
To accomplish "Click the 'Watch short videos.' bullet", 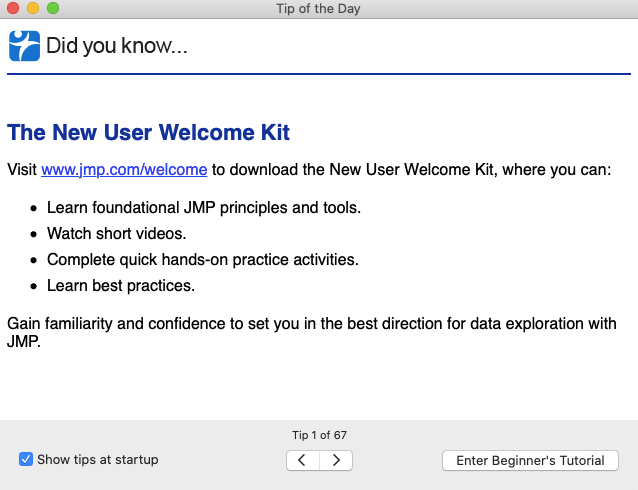I will (x=117, y=234).
